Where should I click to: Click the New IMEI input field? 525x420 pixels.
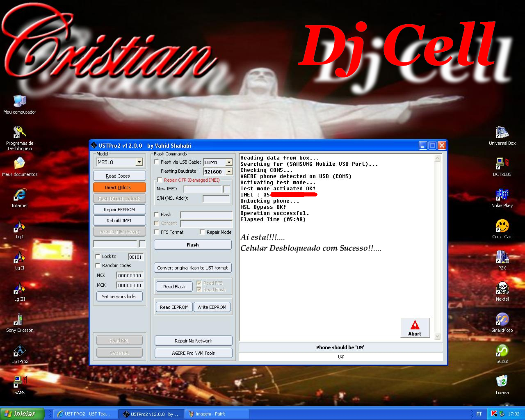click(x=203, y=189)
